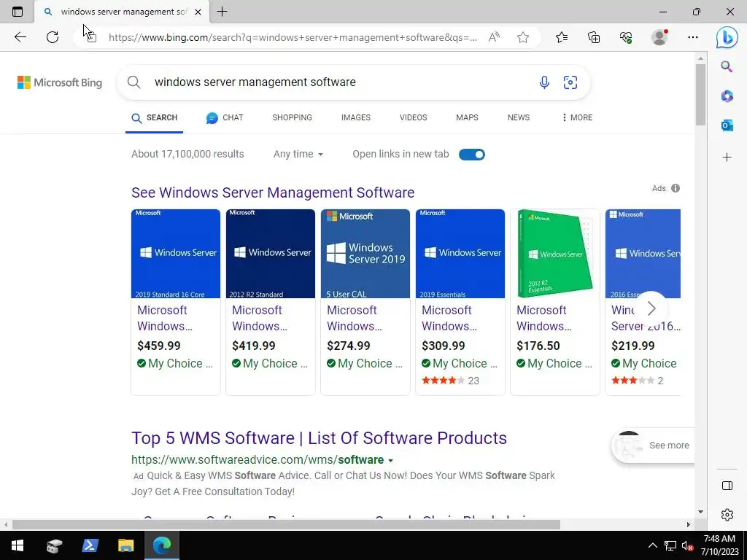The height and width of the screenshot is (560, 747).
Task: Toggle Open links in new tab switch
Action: pyautogui.click(x=472, y=155)
